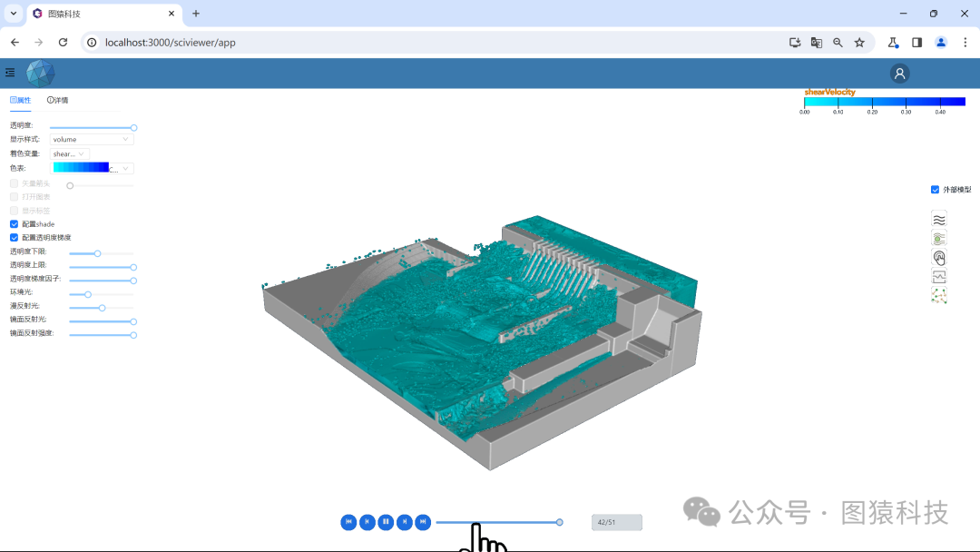Open the zoom magnifier icon in address bar
The width and height of the screenshot is (980, 552).
coord(838,43)
